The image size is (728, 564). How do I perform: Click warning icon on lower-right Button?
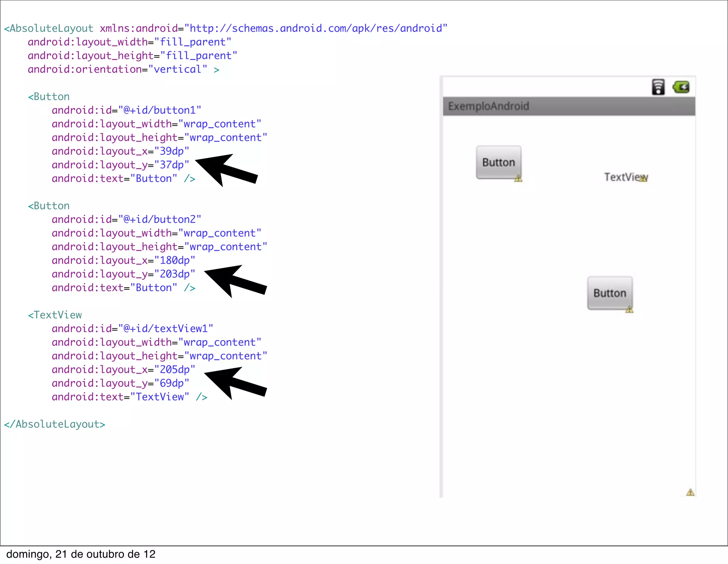pos(629,309)
